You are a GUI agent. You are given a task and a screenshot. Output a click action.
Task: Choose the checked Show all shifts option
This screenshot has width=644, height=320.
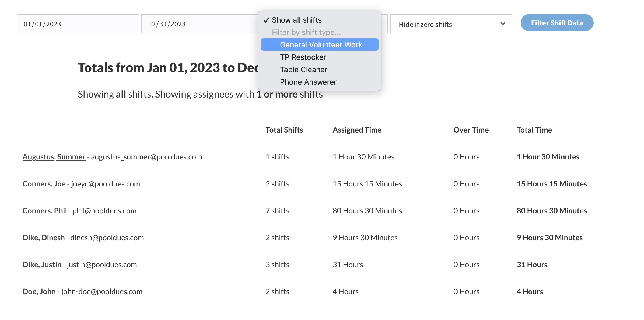(296, 20)
